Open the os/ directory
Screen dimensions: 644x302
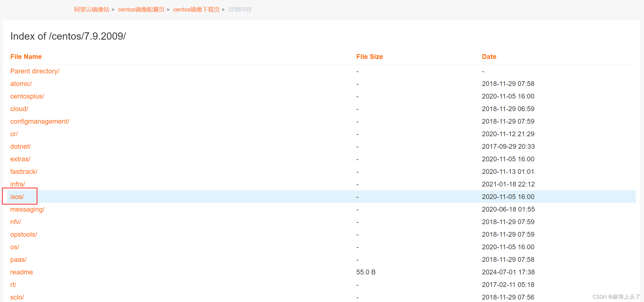pos(15,247)
